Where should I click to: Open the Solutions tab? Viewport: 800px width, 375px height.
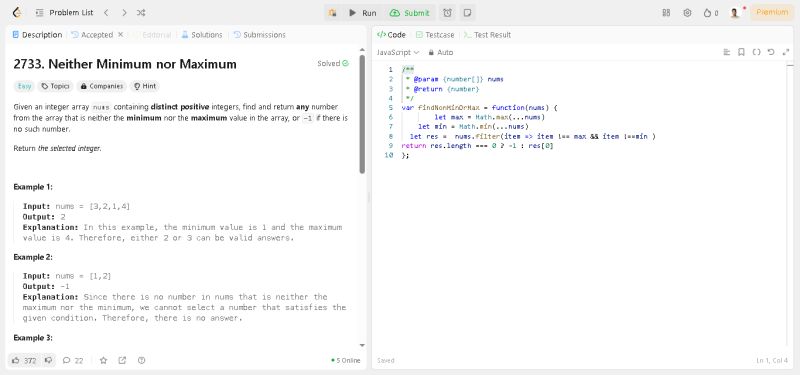(x=202, y=35)
